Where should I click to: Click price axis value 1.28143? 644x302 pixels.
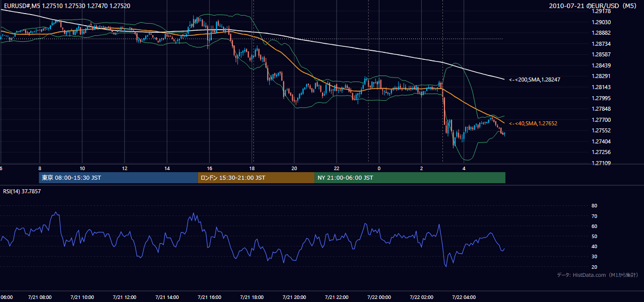[601, 87]
